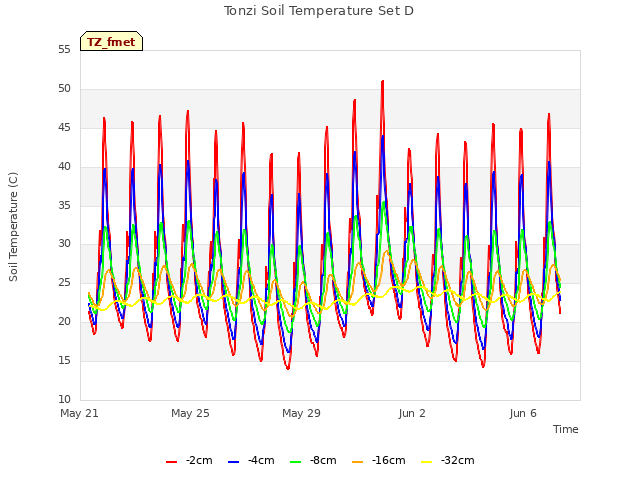Click the 30 y-axis tick label
The image size is (640, 480).
coord(64,244)
